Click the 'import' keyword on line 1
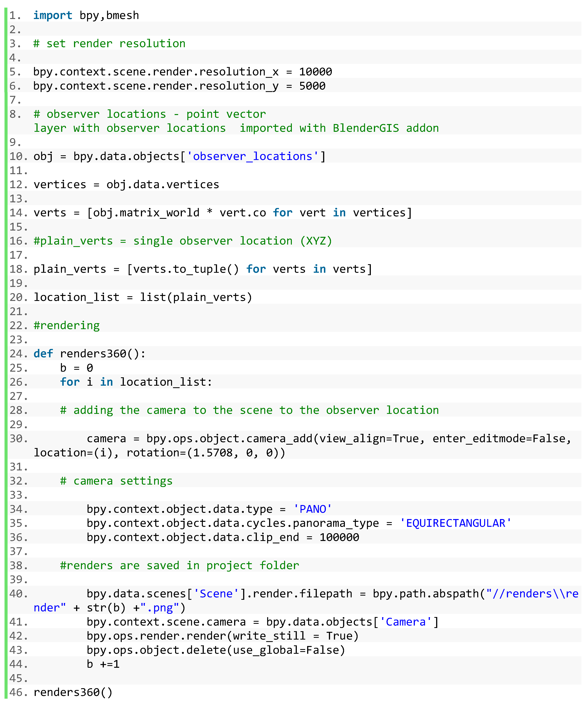Screen dimensions: 588x704 pyautogui.click(x=53, y=15)
